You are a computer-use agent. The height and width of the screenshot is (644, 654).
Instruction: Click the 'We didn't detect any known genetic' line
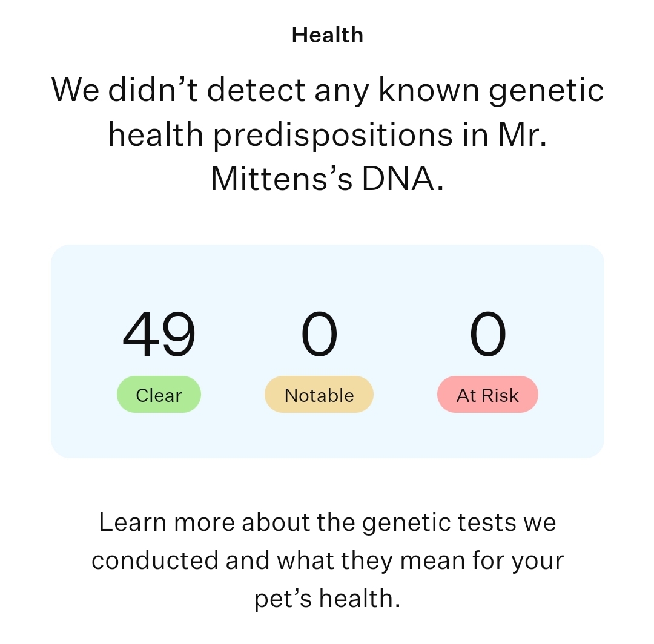coord(328,90)
